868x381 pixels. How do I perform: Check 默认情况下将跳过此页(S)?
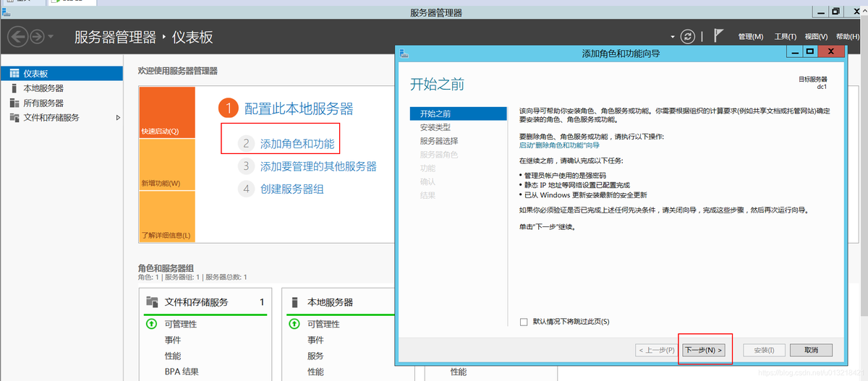[x=524, y=322]
